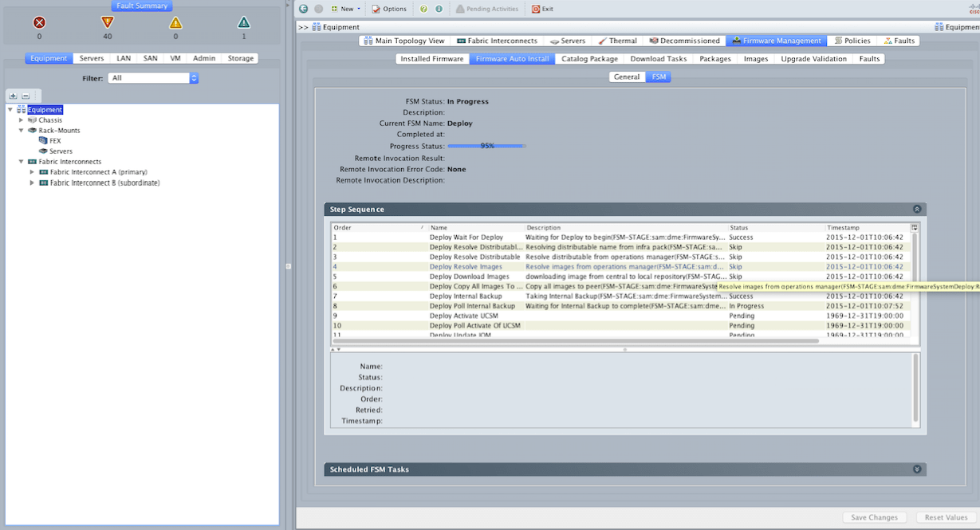
Task: Collapse the Step Sequence section
Action: (917, 209)
